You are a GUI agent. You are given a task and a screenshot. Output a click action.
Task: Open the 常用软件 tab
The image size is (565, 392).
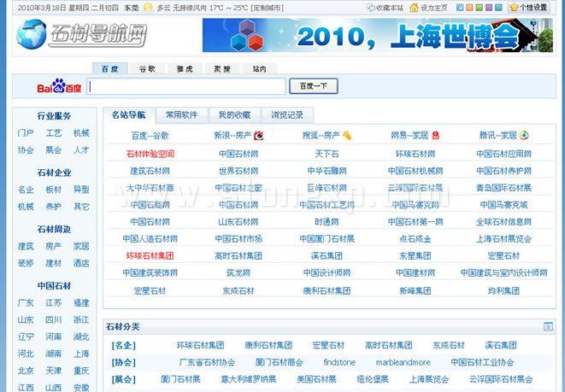pos(181,115)
